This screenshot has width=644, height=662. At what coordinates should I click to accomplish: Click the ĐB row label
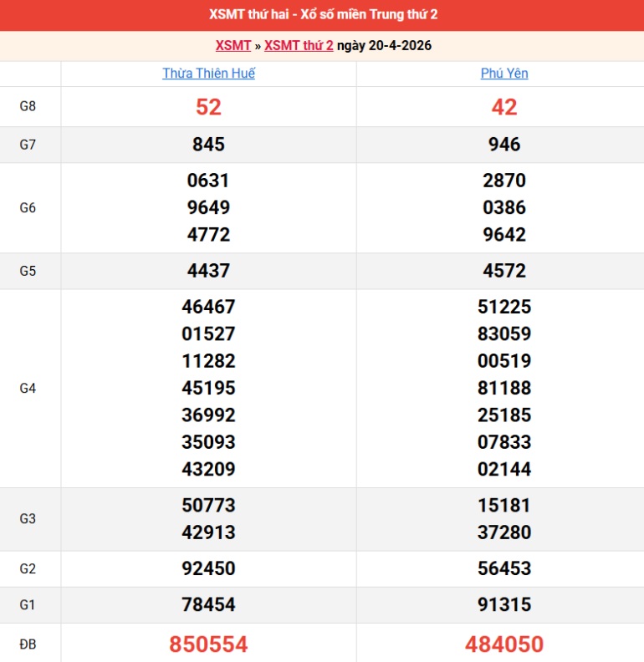point(28,644)
